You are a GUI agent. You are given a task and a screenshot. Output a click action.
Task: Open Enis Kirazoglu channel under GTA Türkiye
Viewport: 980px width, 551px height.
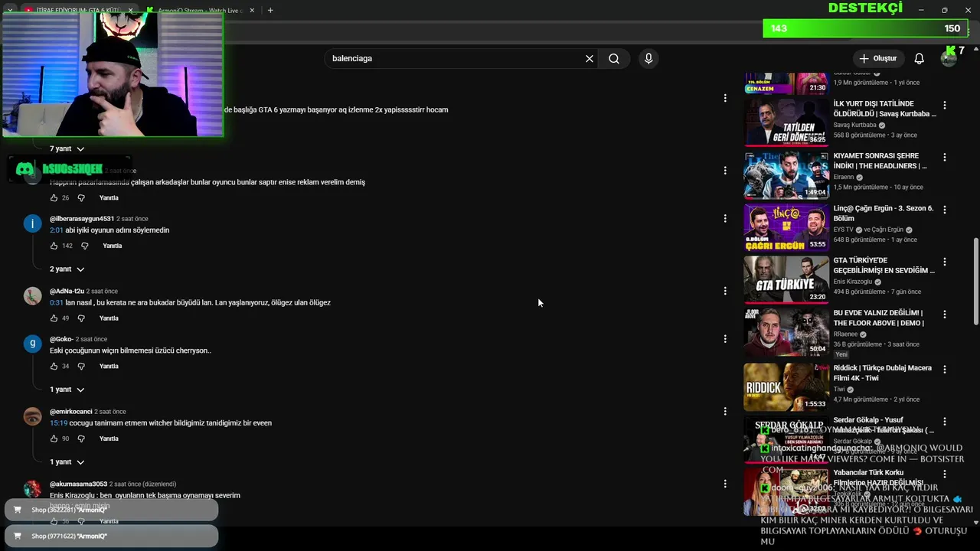[854, 282]
